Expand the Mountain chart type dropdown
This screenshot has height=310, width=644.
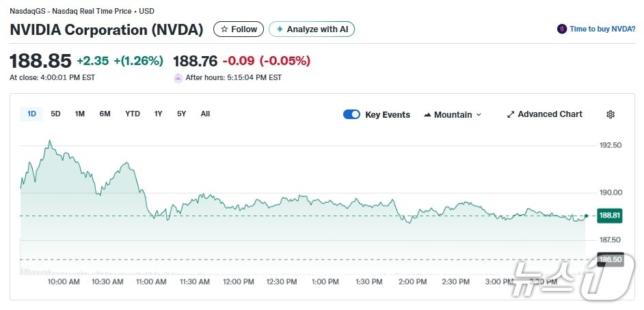pos(478,115)
